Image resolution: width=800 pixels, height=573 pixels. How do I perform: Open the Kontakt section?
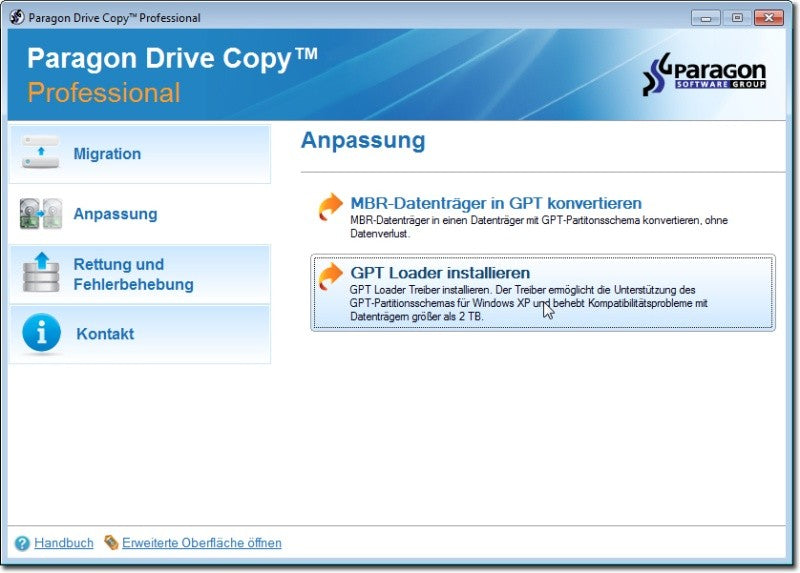pos(140,334)
